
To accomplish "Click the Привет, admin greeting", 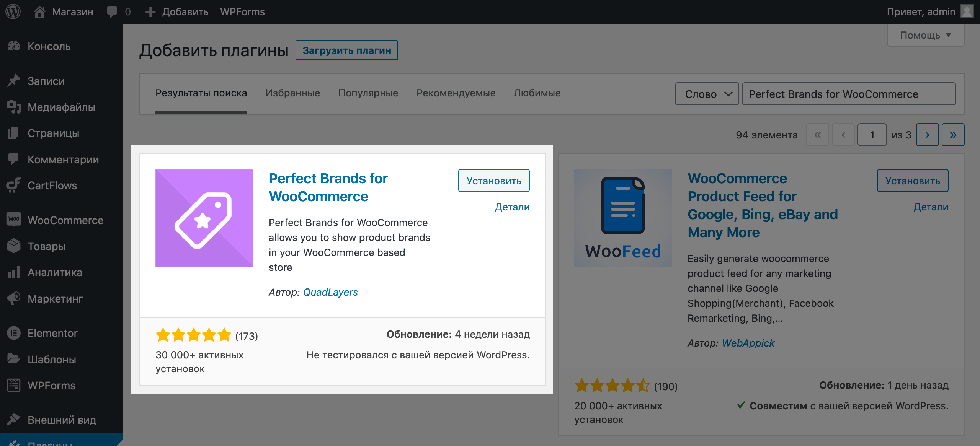I will 921,12.
